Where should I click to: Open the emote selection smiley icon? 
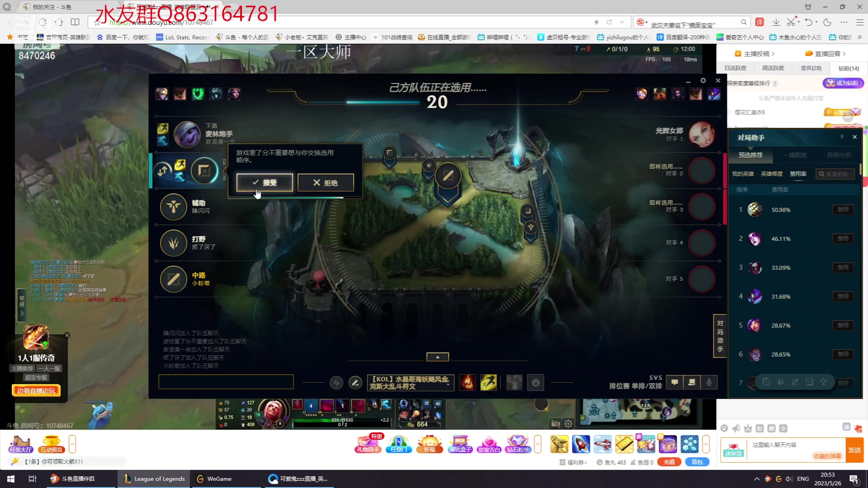click(536, 383)
